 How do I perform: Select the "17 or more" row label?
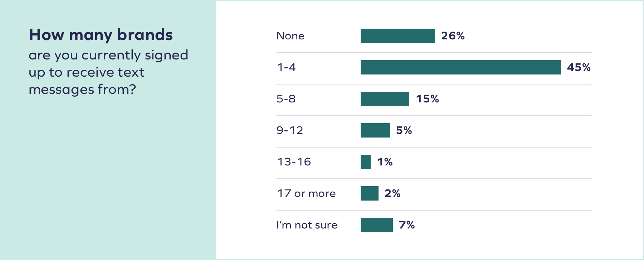tap(306, 193)
